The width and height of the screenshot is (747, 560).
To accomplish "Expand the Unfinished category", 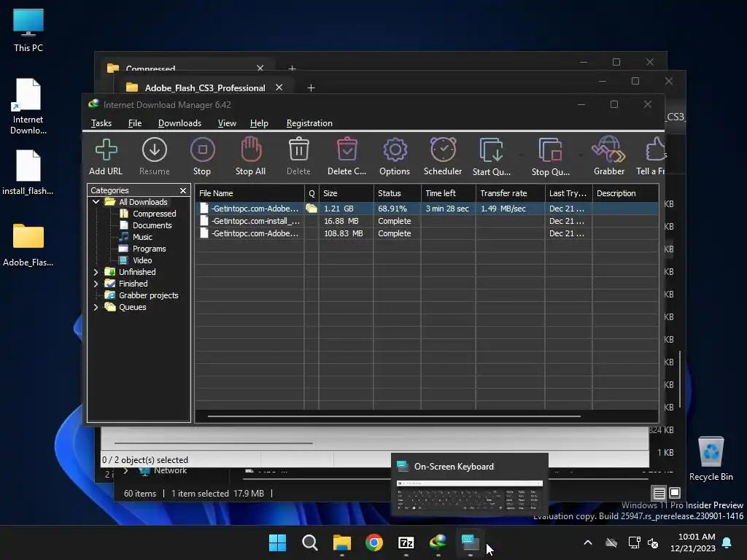I will 96,272.
